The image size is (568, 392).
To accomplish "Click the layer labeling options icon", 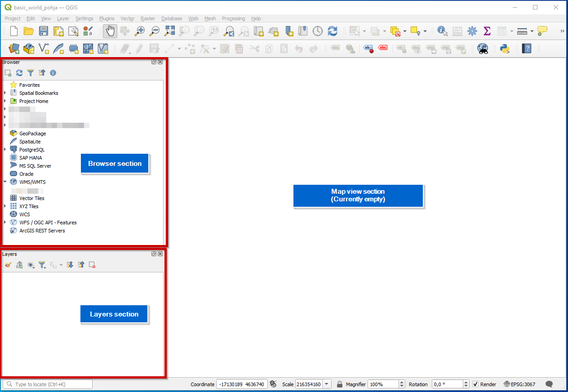I will pos(368,49).
